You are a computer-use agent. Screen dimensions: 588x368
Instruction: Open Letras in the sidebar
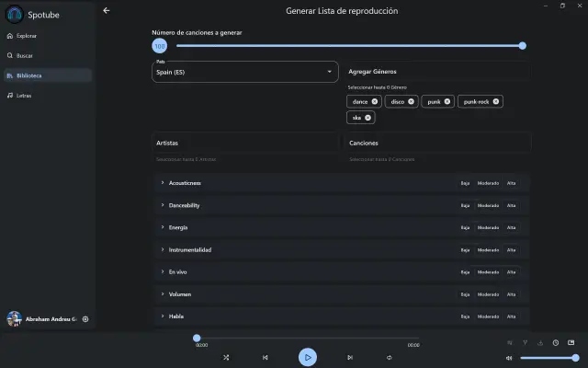[x=24, y=95]
